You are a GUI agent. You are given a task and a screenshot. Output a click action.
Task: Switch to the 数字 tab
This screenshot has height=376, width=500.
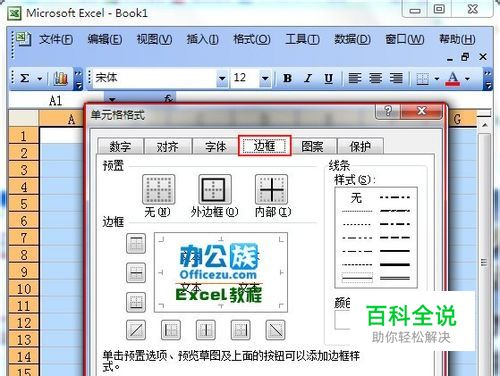click(x=120, y=146)
